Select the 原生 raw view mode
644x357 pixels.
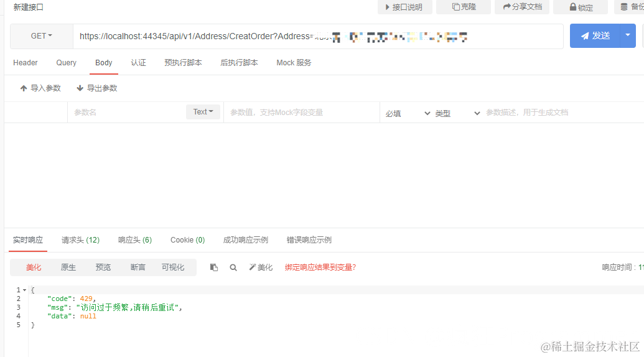[68, 267]
